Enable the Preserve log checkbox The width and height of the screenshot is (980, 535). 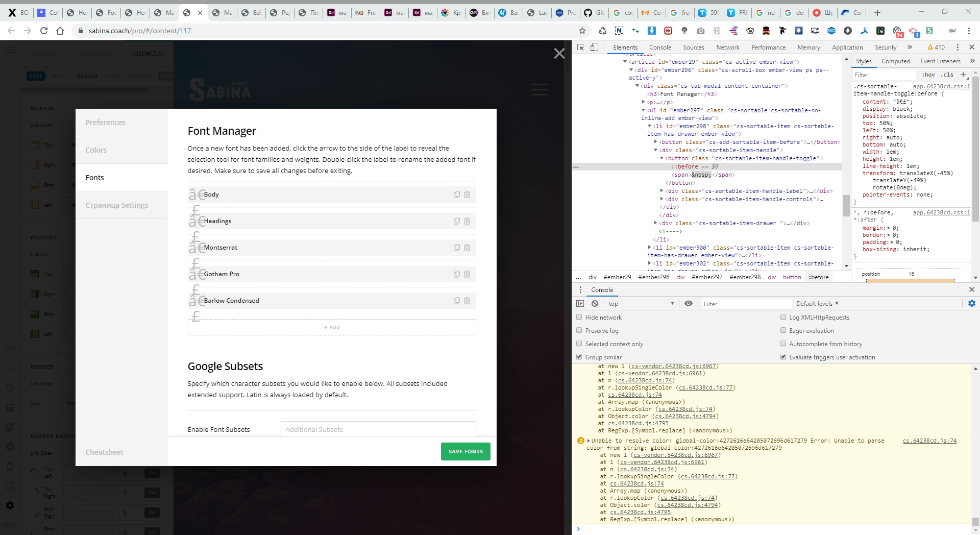579,330
